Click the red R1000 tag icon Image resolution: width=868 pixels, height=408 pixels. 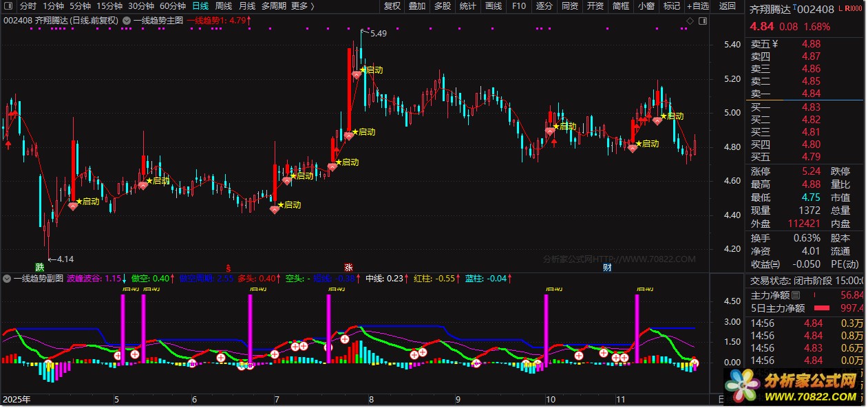(x=854, y=8)
